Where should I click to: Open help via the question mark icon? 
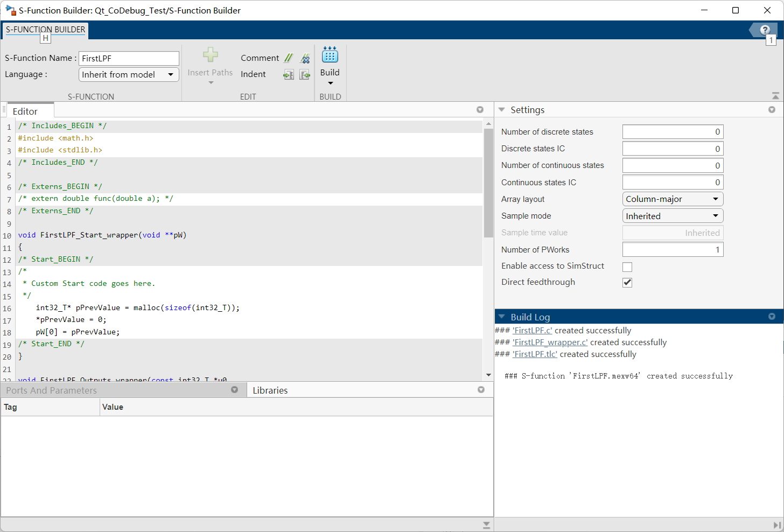coord(765,30)
